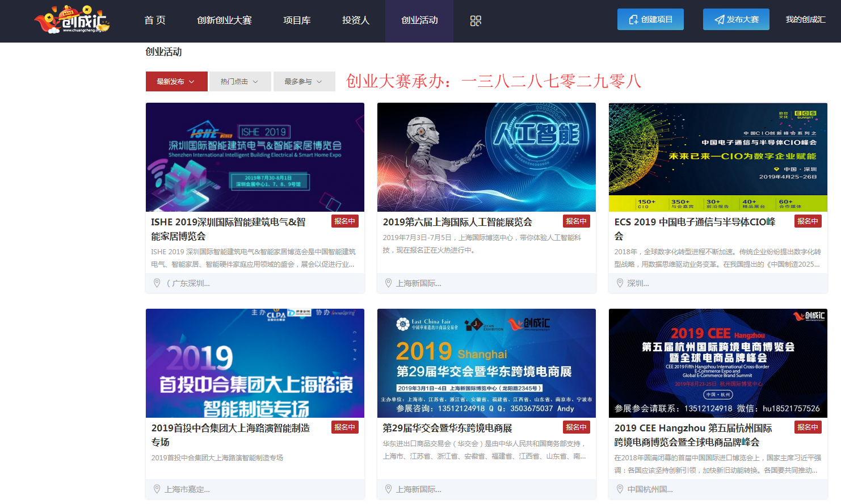Click location text 中国杭州国...
841x504 pixels.
pyautogui.click(x=650, y=489)
